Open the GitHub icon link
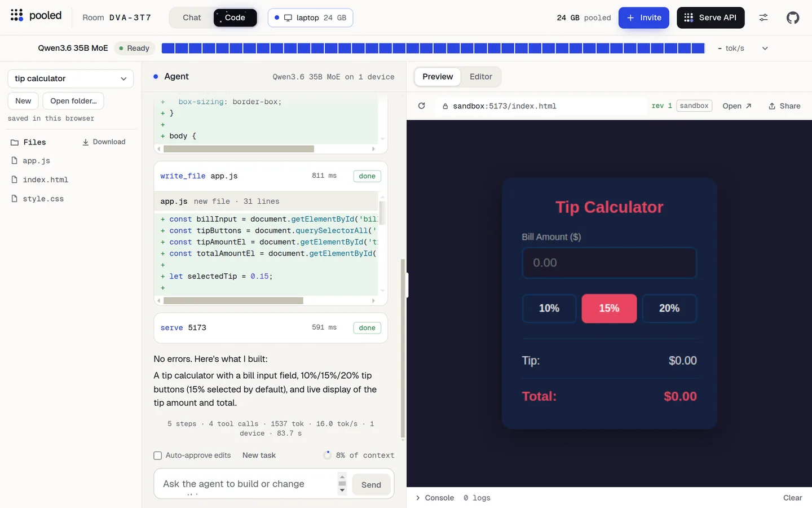The height and width of the screenshot is (508, 812). (x=793, y=17)
